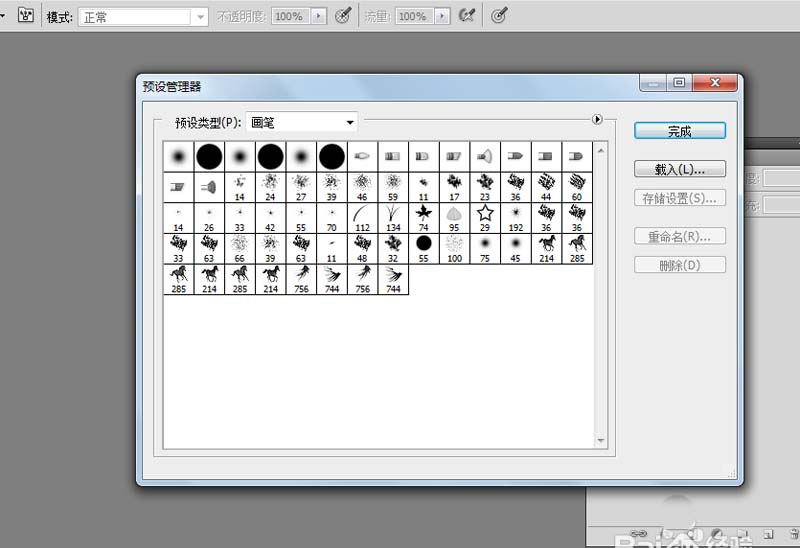This screenshot has width=800, height=548.
Task: Select the dune grass brush 112
Action: tap(362, 217)
